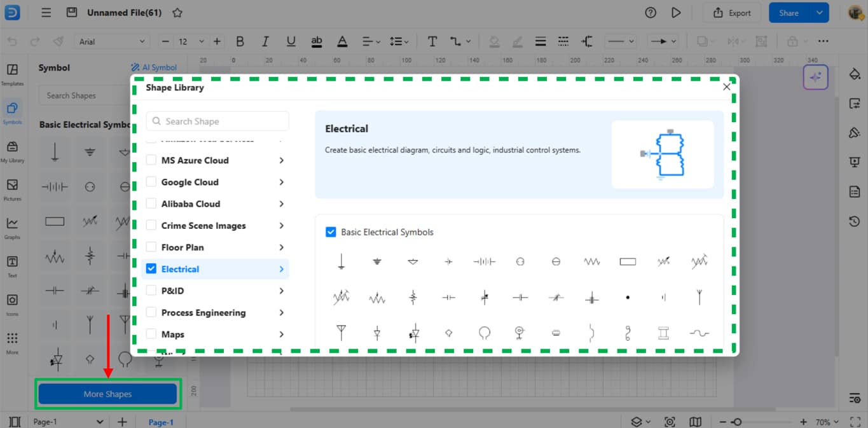Screen dimensions: 868x428
Task: Check the P&ID checkbox
Action: click(x=151, y=291)
